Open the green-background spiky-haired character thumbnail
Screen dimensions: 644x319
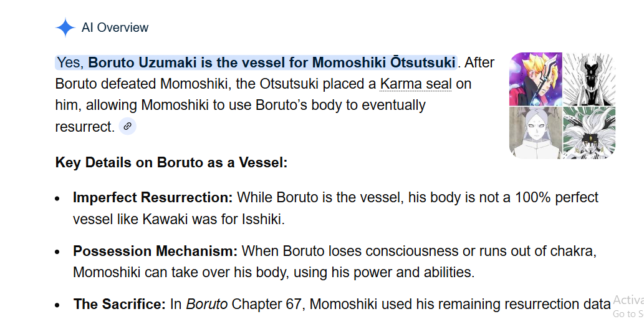point(589,132)
